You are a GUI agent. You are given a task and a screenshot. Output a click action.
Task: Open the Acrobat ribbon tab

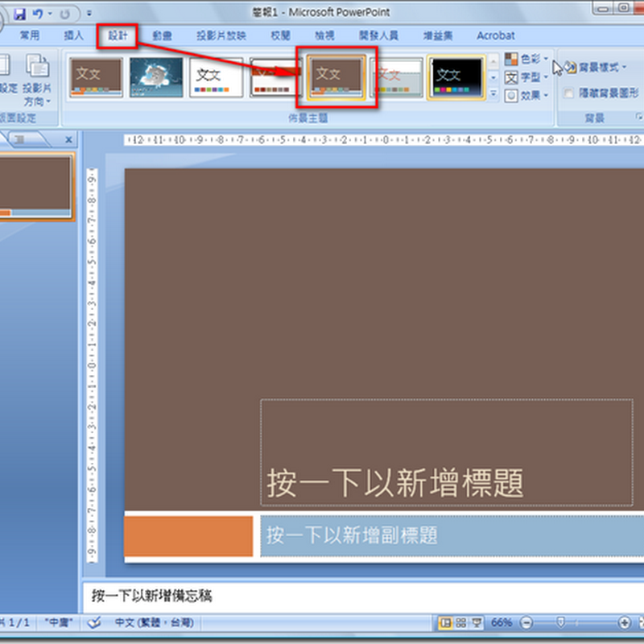[x=494, y=35]
